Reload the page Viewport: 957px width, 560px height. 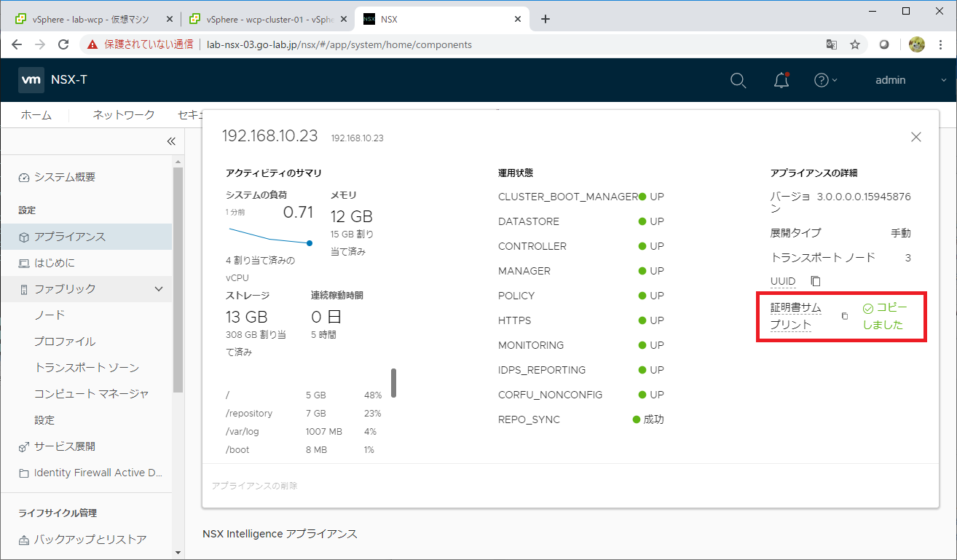click(63, 44)
